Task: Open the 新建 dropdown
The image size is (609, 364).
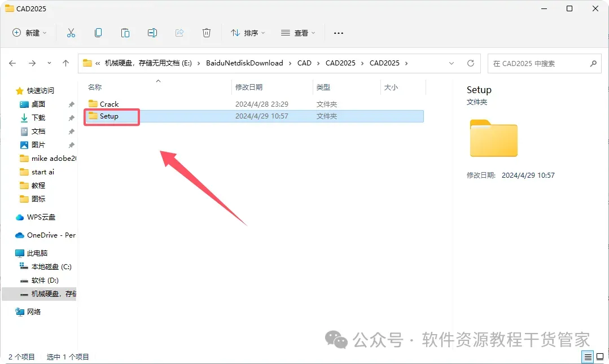Action: pyautogui.click(x=29, y=33)
